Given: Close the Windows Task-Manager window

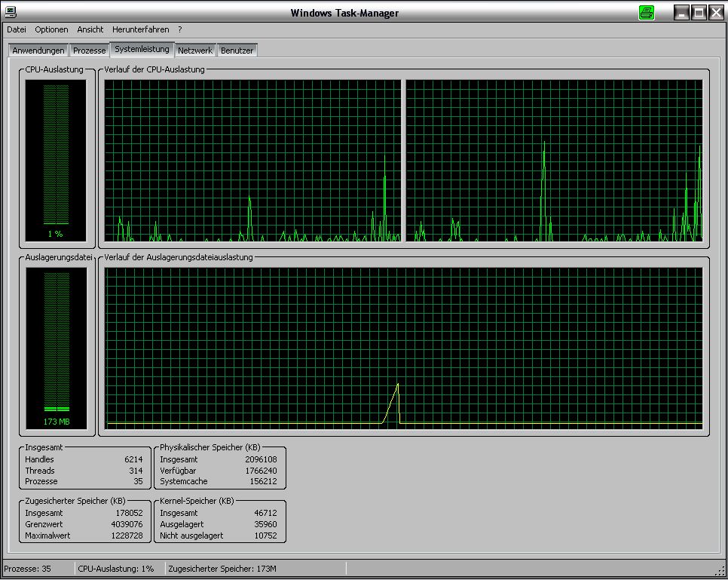Looking at the screenshot, I should point(716,13).
